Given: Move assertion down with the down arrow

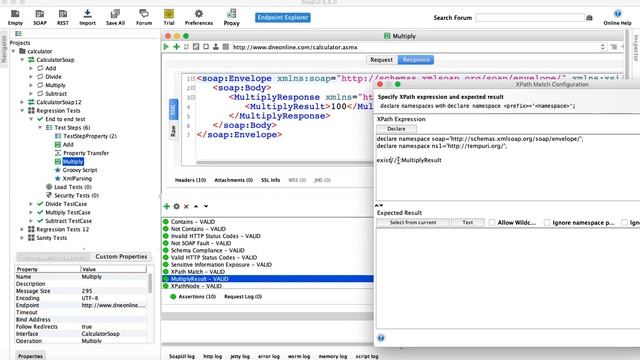Looking at the screenshot, I should click(x=206, y=207).
